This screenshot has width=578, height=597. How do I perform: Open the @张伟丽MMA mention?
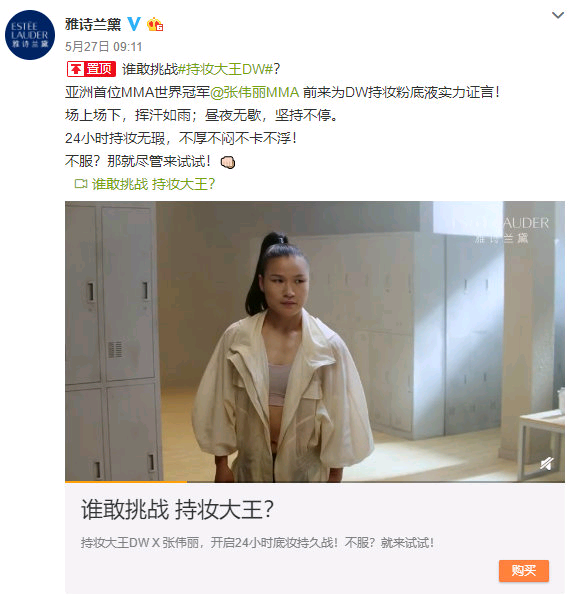pyautogui.click(x=255, y=92)
